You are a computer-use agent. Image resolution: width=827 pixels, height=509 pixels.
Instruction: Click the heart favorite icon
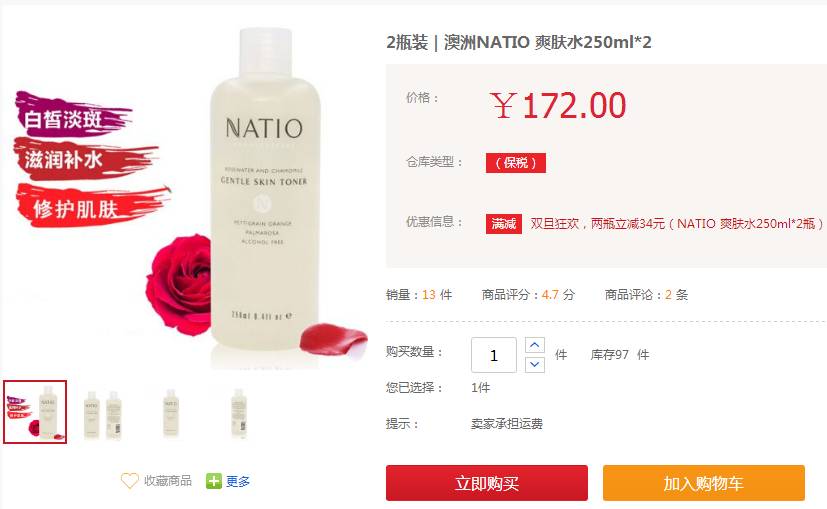point(129,481)
